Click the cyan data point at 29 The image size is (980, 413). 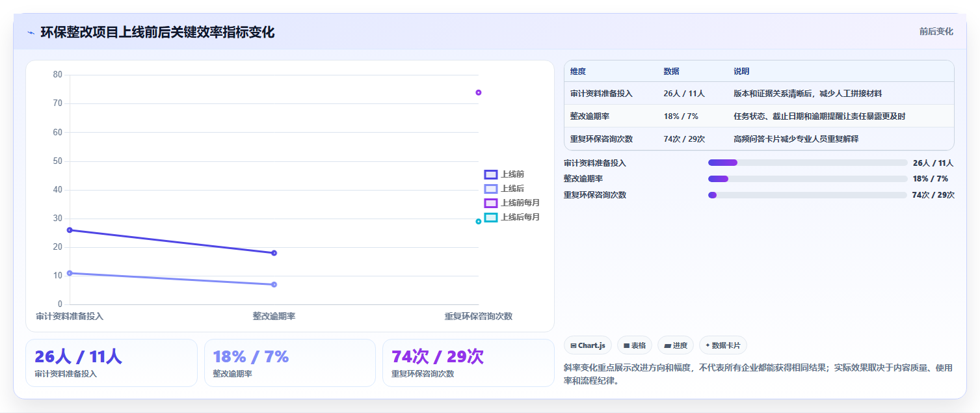[x=479, y=221]
